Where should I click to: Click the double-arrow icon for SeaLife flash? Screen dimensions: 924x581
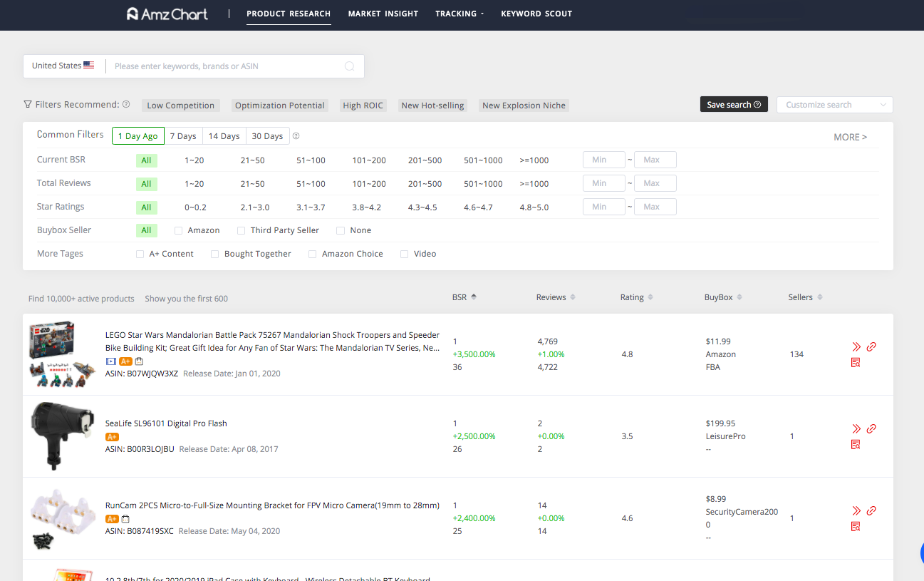856,429
